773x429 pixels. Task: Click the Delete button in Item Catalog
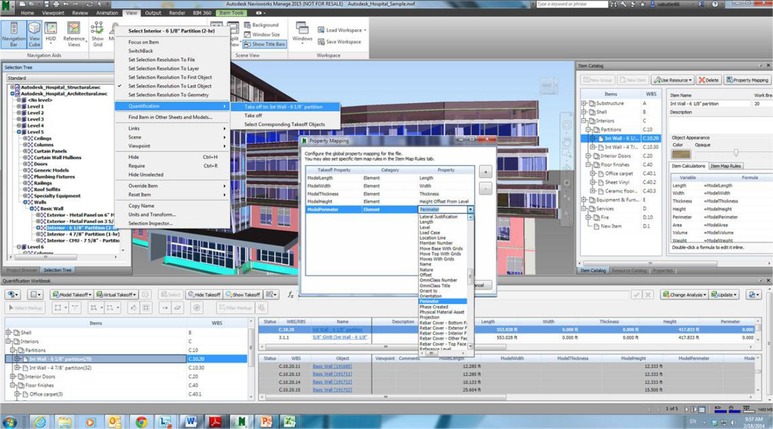click(x=707, y=79)
